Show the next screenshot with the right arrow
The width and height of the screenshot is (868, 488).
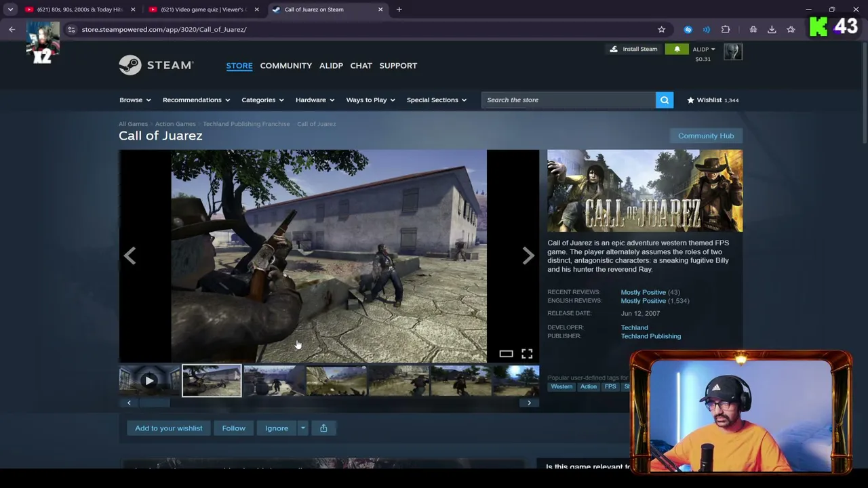528,256
